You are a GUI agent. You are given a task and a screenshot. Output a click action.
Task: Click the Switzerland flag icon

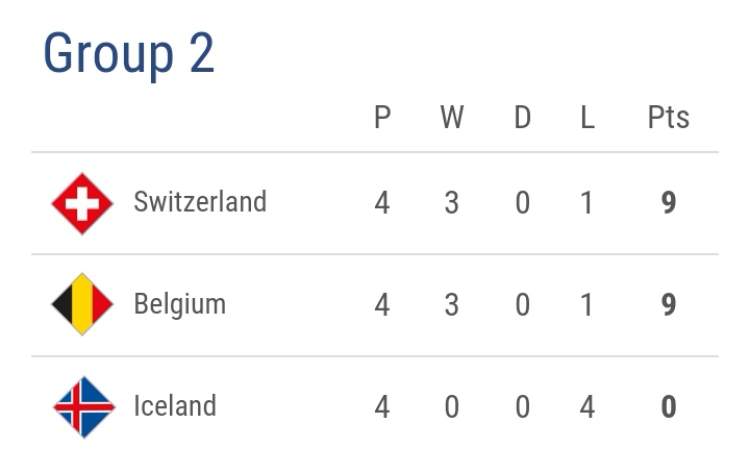[x=82, y=204]
